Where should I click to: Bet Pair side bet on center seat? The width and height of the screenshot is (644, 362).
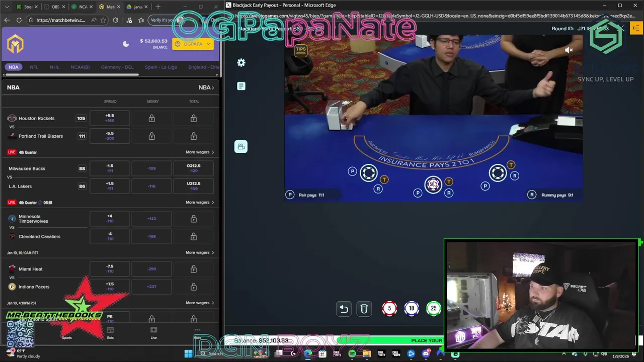click(x=418, y=193)
